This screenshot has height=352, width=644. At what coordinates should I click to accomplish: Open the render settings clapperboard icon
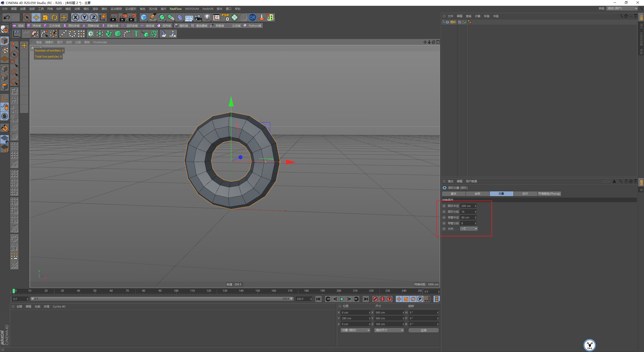pyautogui.click(x=132, y=17)
